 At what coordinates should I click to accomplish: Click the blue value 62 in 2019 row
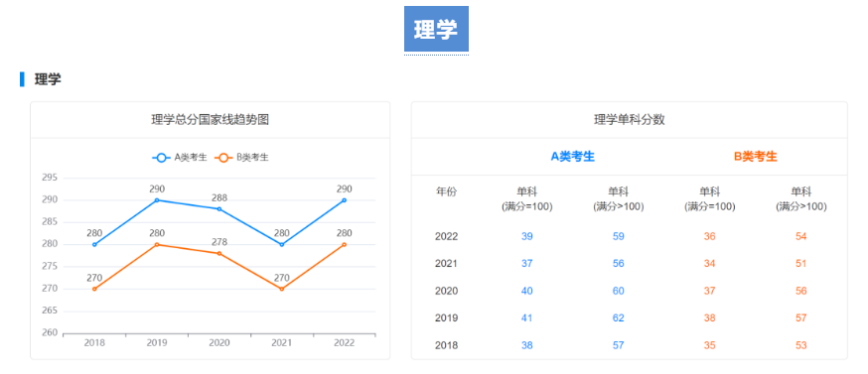619,318
